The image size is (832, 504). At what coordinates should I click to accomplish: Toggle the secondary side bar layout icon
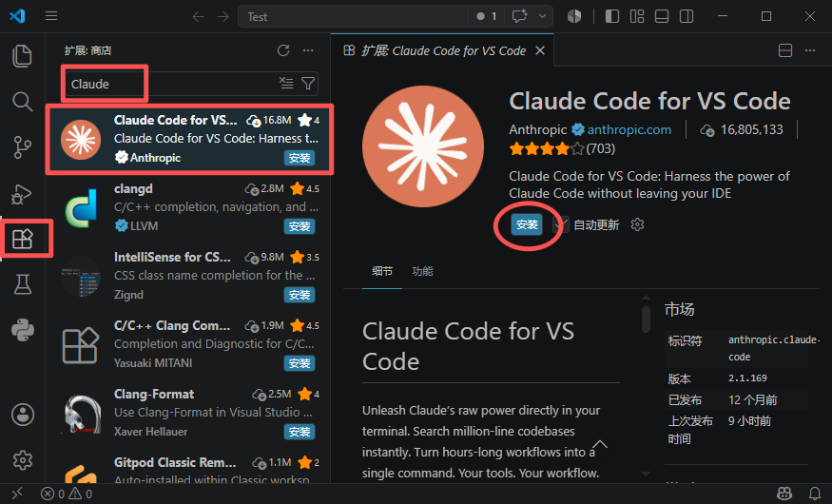click(687, 16)
